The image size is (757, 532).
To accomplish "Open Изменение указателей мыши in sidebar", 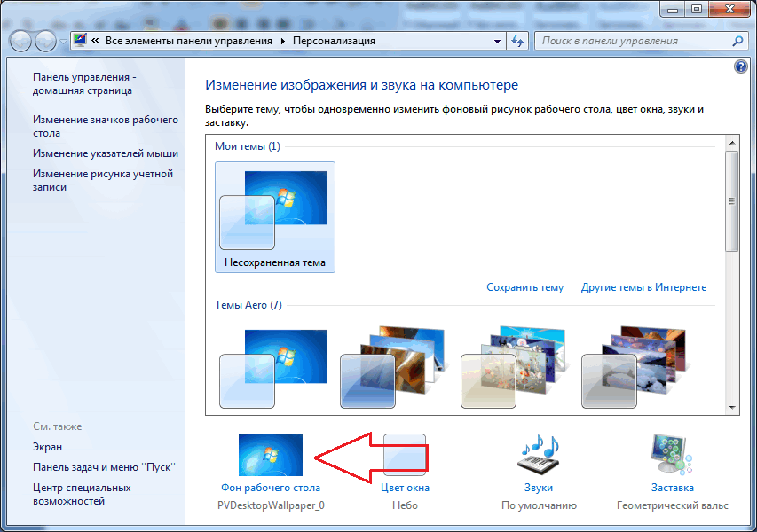I will point(106,153).
